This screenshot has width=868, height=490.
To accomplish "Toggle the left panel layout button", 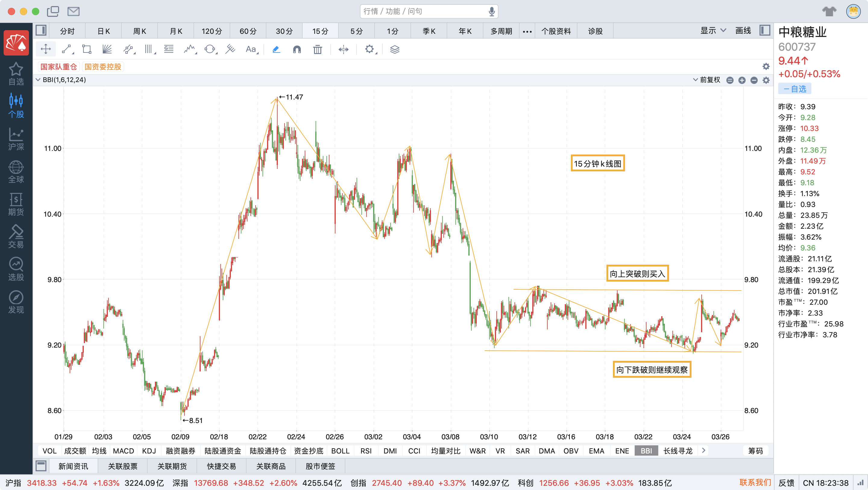I will [x=41, y=31].
